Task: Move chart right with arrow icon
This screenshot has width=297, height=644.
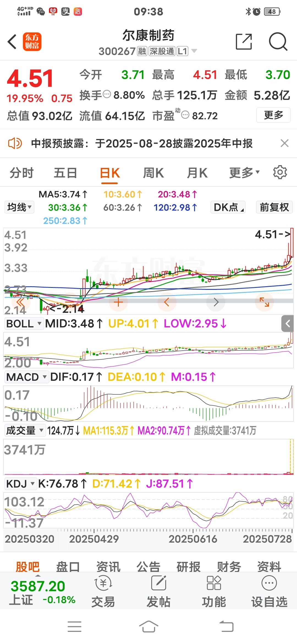Action: click(x=216, y=302)
